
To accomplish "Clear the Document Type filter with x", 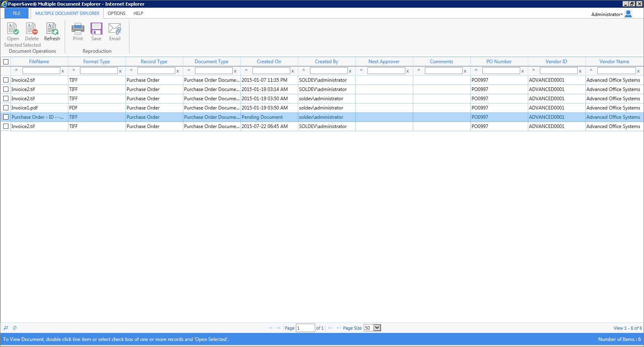I will 235,71.
